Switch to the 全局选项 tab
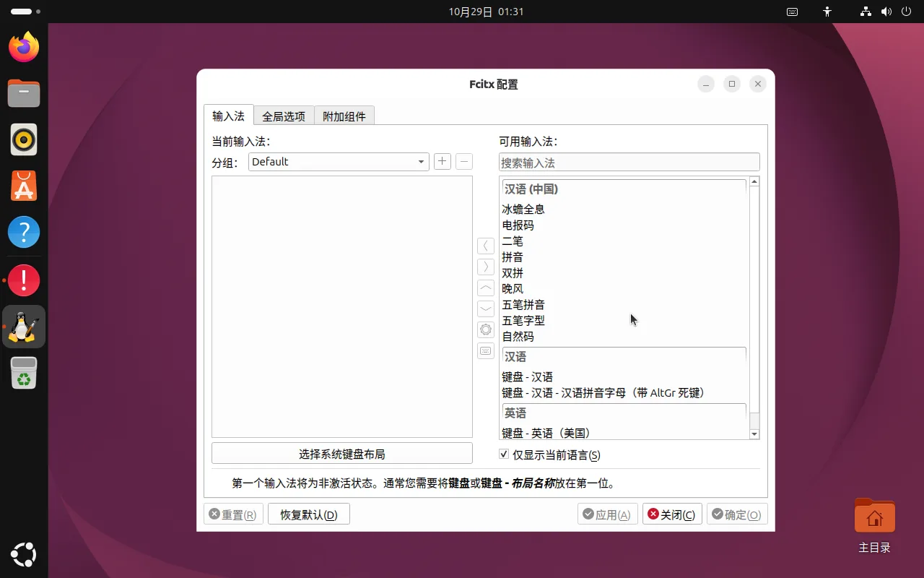The width and height of the screenshot is (924, 578). tap(284, 116)
